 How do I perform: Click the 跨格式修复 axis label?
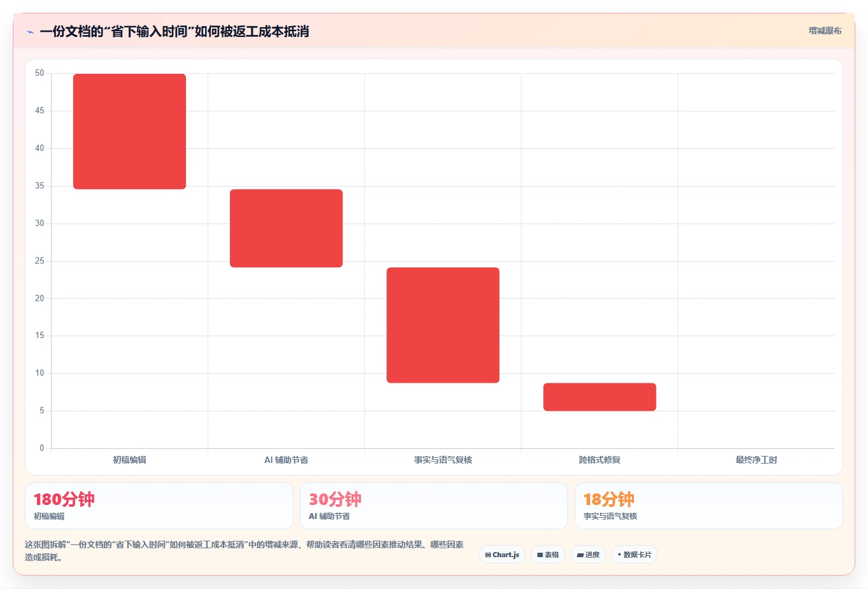[x=599, y=460]
